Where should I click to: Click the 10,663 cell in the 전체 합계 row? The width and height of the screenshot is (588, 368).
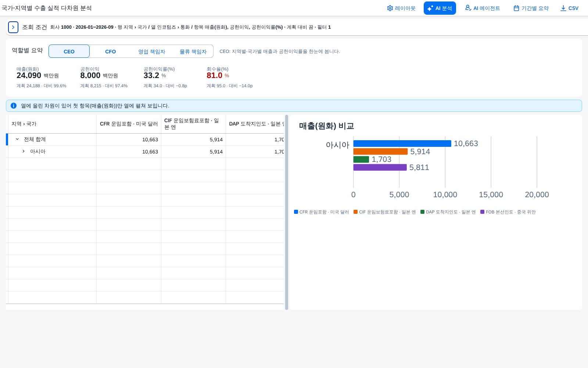pyautogui.click(x=129, y=139)
